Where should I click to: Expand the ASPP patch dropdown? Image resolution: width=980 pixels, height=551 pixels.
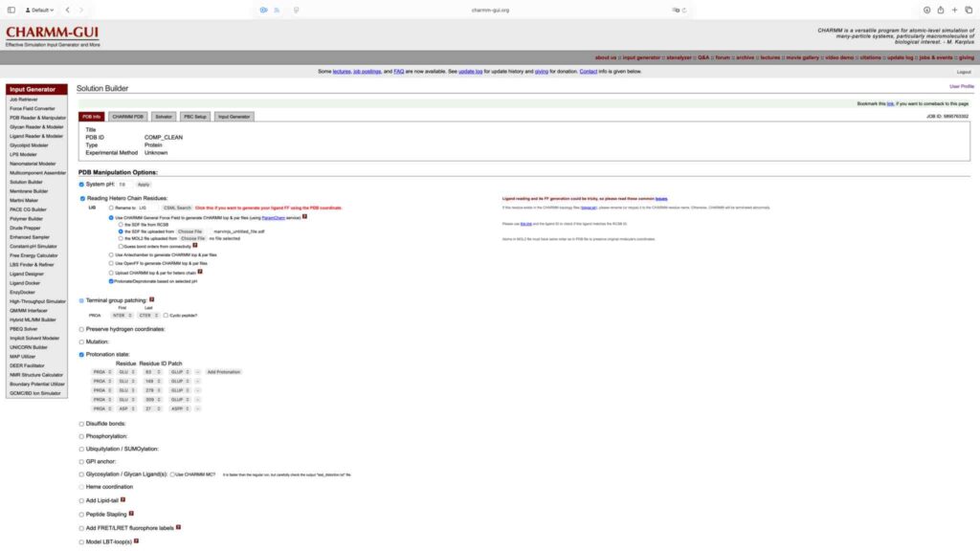[x=178, y=408]
